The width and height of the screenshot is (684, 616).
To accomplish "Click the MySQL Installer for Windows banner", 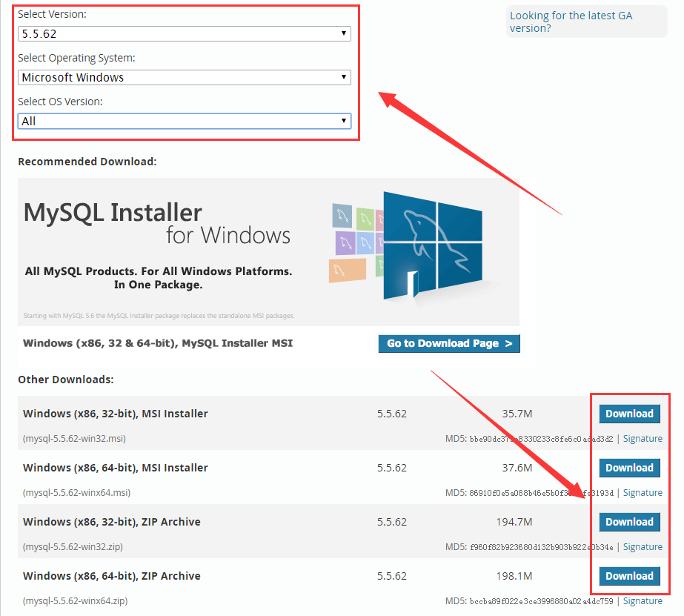I will pyautogui.click(x=268, y=252).
